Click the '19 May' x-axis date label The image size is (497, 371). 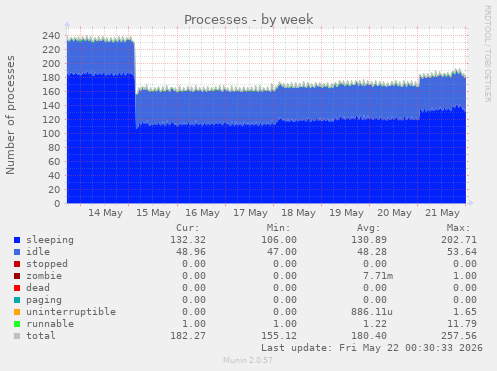(x=346, y=213)
